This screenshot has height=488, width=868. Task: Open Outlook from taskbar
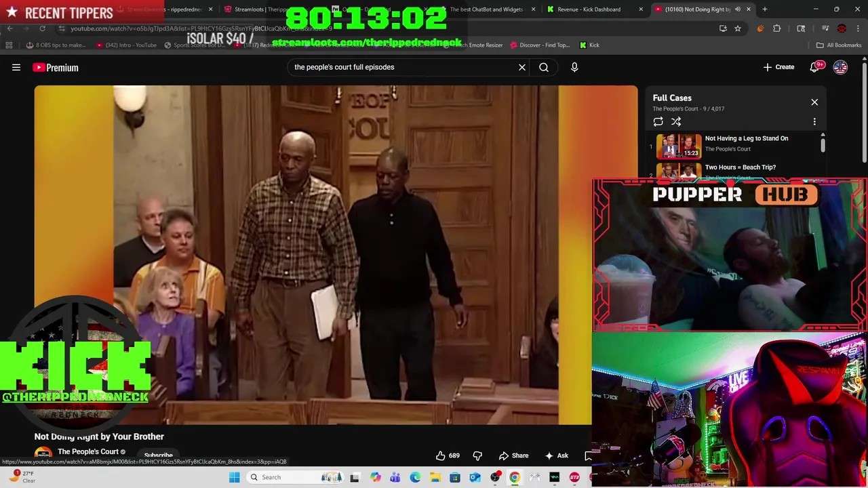[475, 478]
